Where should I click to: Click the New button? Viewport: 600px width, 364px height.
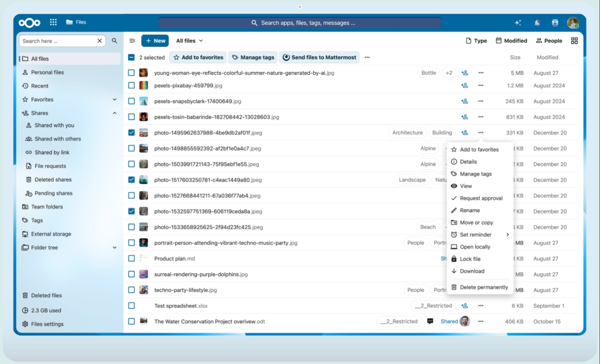tap(155, 41)
